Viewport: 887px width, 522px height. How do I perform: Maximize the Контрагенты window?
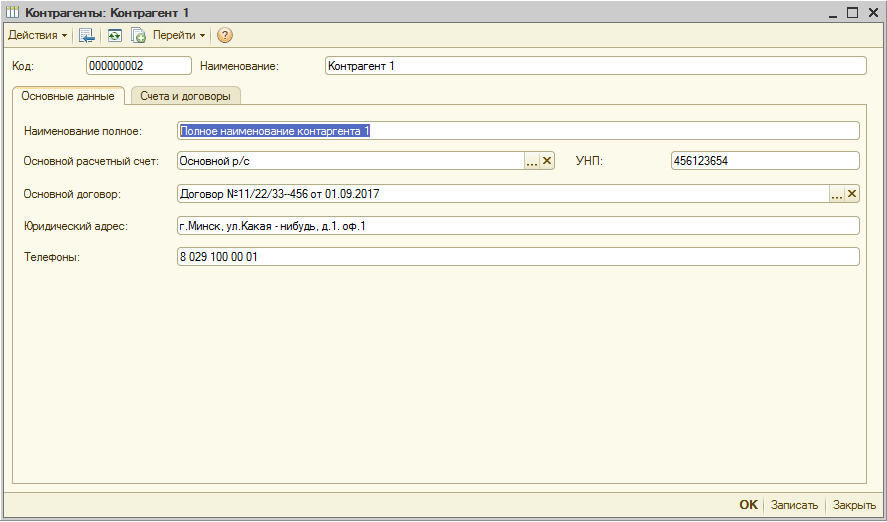tap(853, 12)
